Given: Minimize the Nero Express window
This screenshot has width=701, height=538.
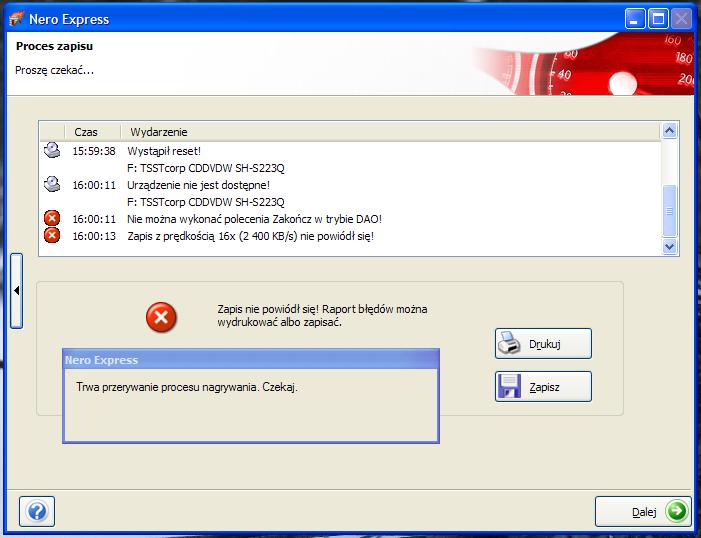Looking at the screenshot, I should [x=634, y=19].
